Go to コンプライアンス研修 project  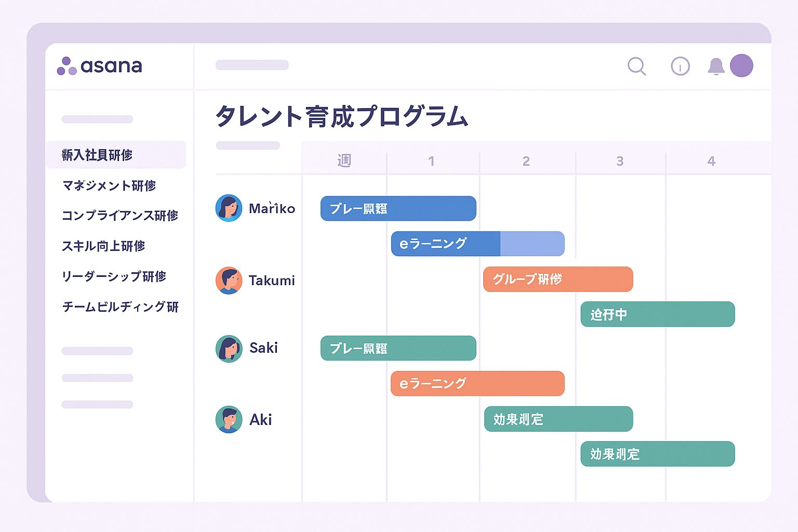120,216
